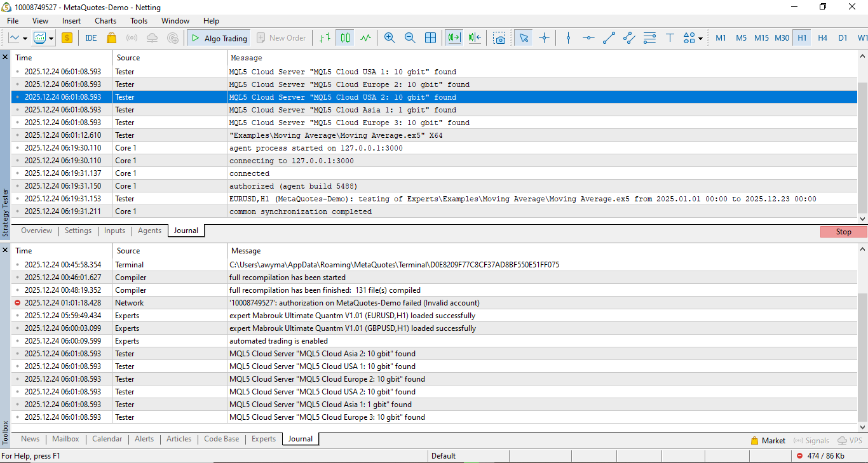Take a chart screenshot with camera icon
This screenshot has width=868, height=463.
click(x=500, y=38)
